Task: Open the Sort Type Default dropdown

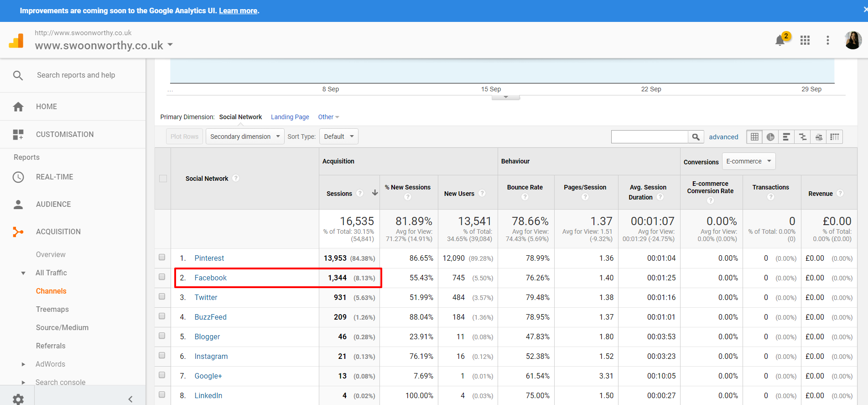Action: coord(338,137)
